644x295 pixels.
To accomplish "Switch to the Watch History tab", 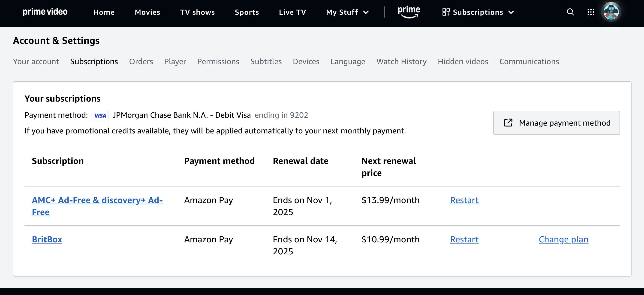I will pos(401,61).
